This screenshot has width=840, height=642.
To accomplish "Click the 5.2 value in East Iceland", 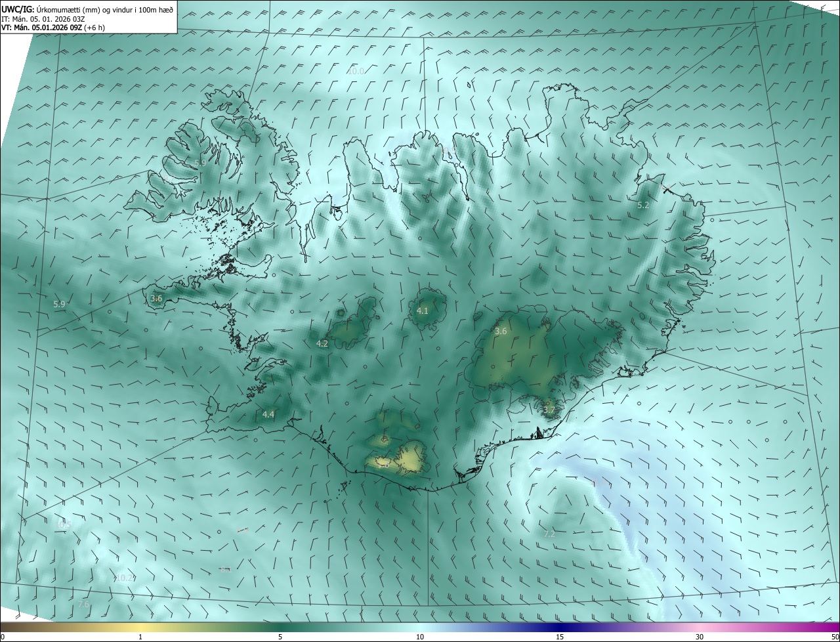I will [x=643, y=205].
